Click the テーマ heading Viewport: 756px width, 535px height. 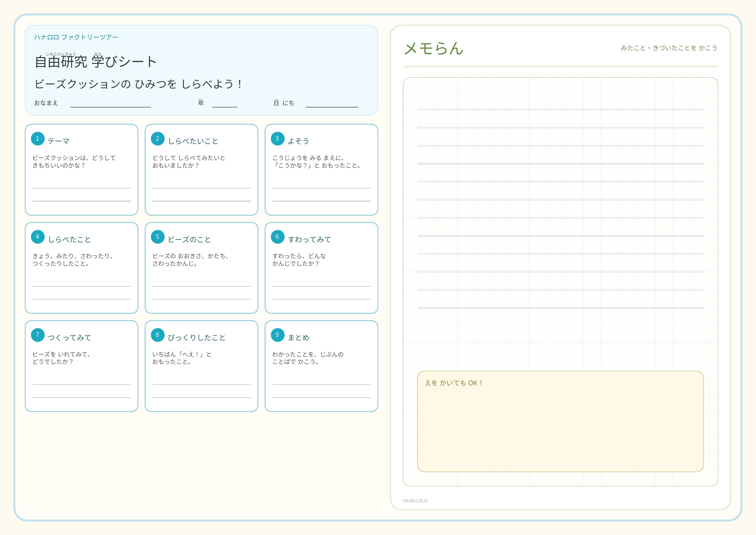pyautogui.click(x=58, y=141)
